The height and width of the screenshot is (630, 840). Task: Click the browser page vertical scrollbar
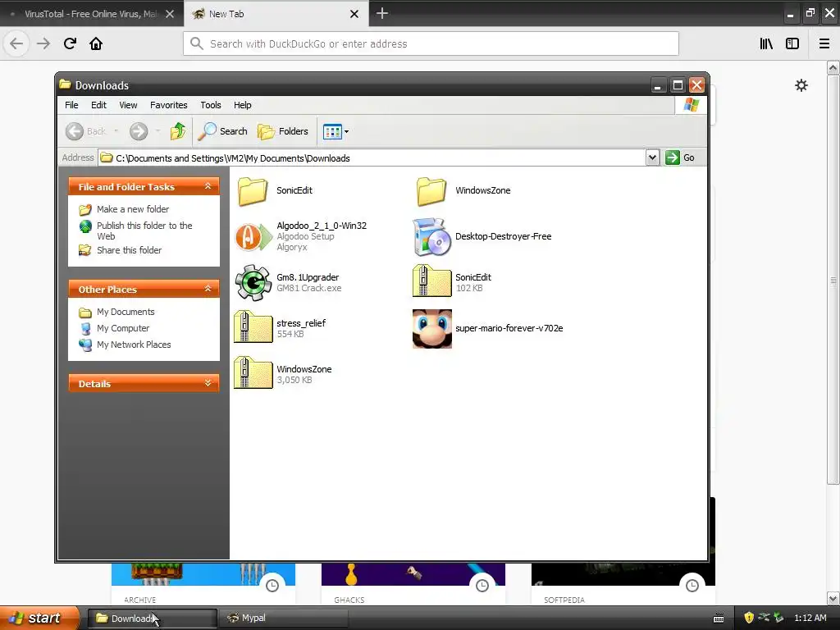pos(833,280)
